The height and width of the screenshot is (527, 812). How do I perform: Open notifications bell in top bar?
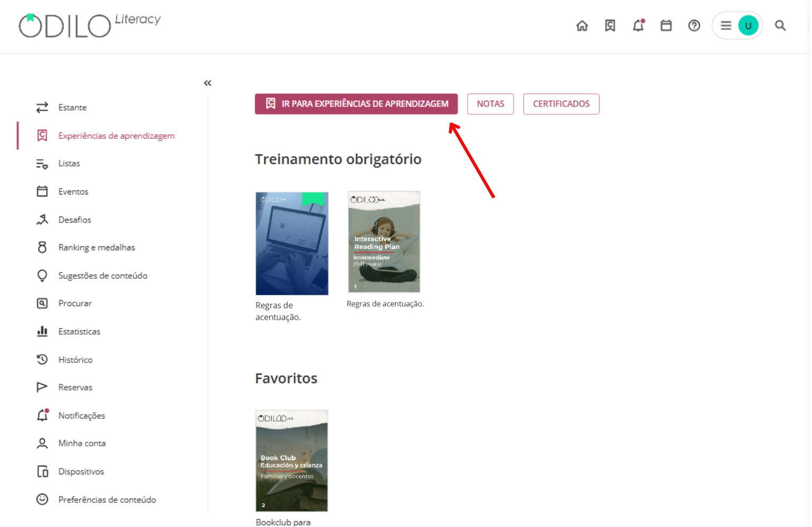tap(639, 25)
